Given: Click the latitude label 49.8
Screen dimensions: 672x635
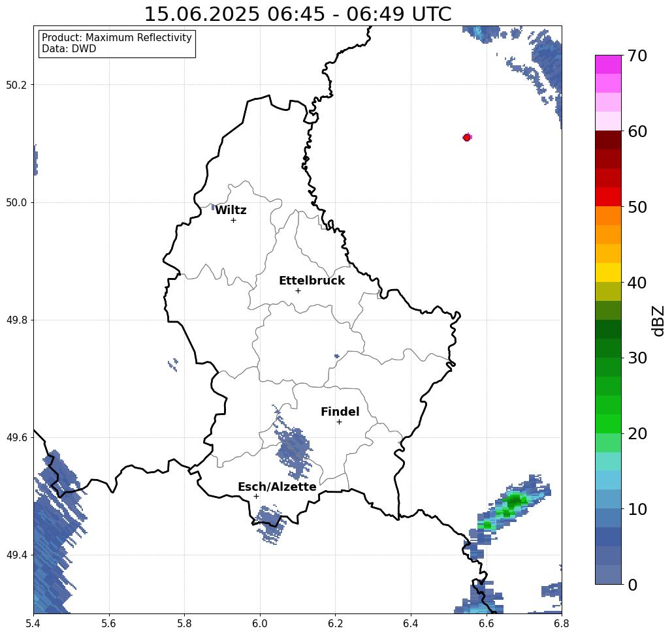Looking at the screenshot, I should coord(16,320).
